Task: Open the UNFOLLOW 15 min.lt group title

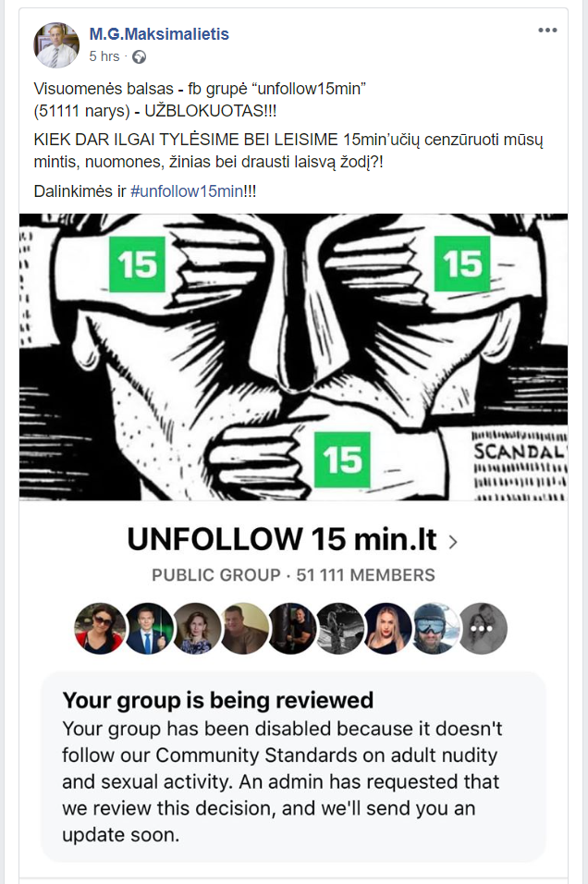Action: coord(284,540)
